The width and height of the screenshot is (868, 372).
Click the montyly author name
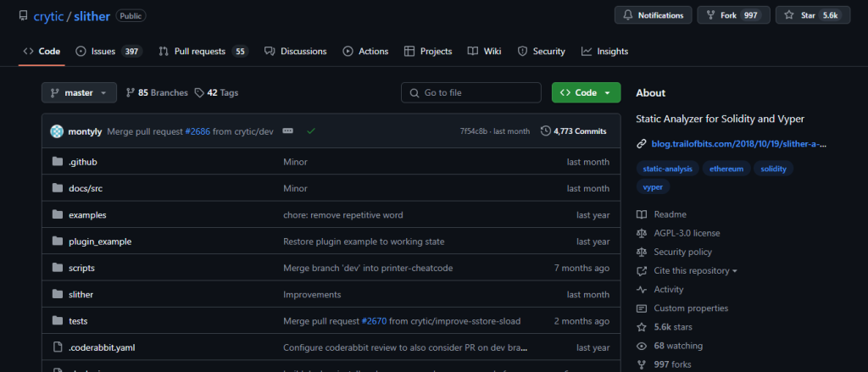[x=85, y=131]
